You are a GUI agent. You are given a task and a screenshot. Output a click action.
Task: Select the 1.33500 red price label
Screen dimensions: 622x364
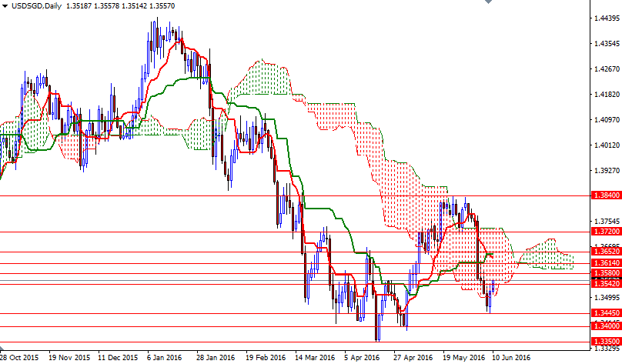[x=605, y=341]
